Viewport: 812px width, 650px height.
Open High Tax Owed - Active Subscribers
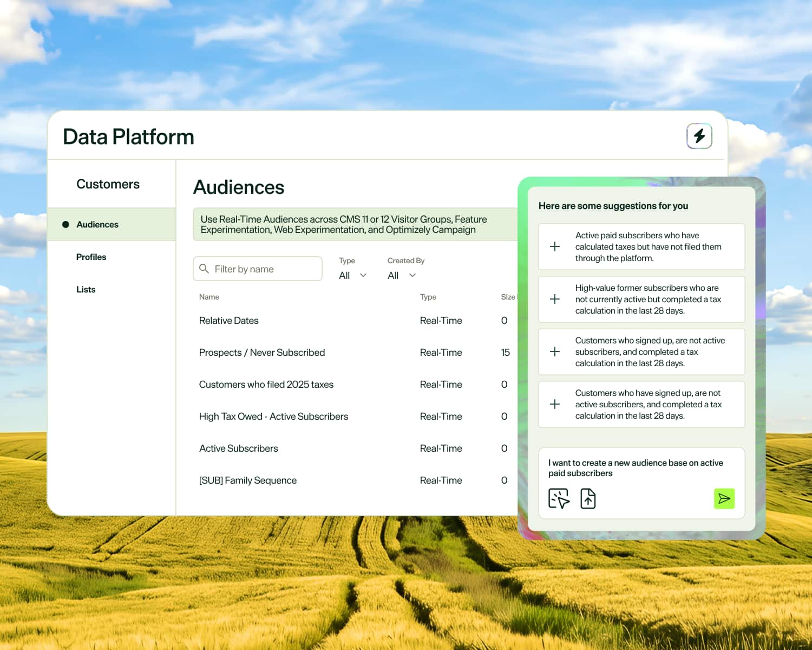click(x=273, y=417)
